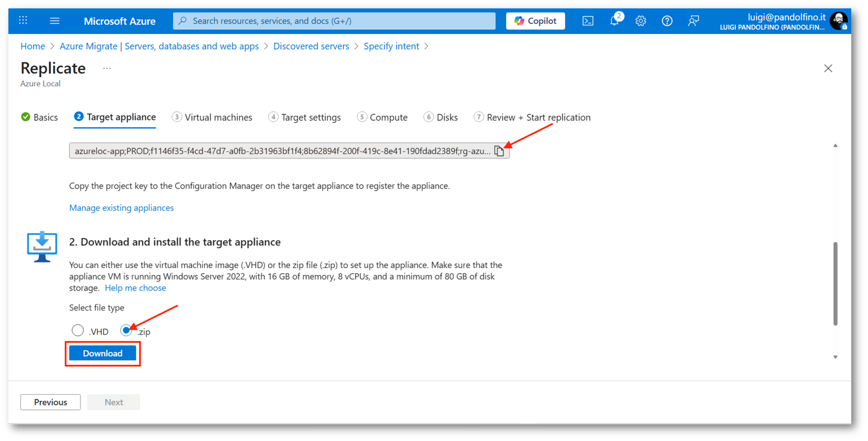Image resolution: width=868 pixels, height=441 pixels.
Task: Open the ellipsis menu beside Replicate
Action: point(107,68)
